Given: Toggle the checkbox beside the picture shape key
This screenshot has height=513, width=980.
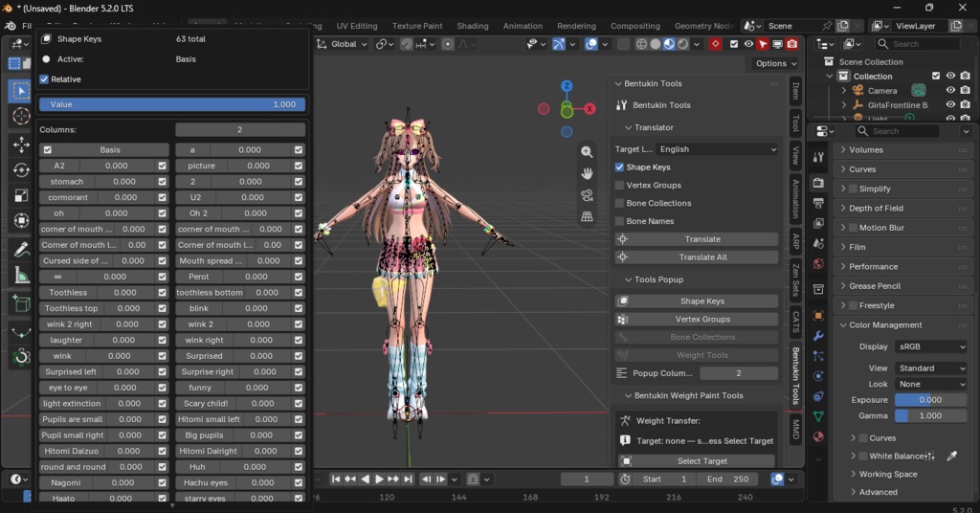Looking at the screenshot, I should pos(299,166).
